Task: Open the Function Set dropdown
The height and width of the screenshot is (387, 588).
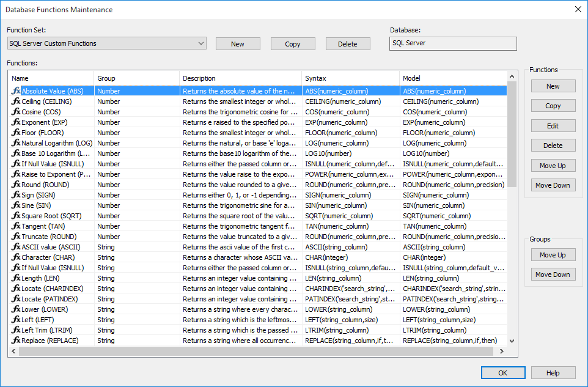Action: tap(201, 43)
